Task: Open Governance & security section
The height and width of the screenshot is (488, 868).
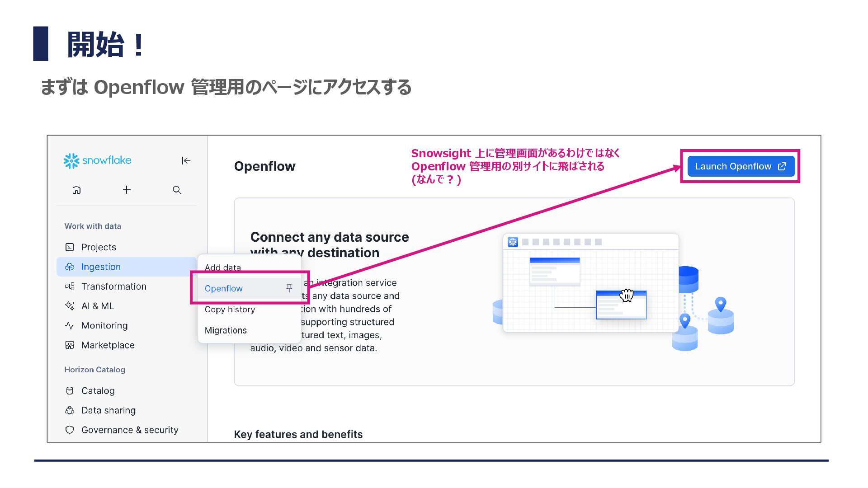Action: coord(129,430)
